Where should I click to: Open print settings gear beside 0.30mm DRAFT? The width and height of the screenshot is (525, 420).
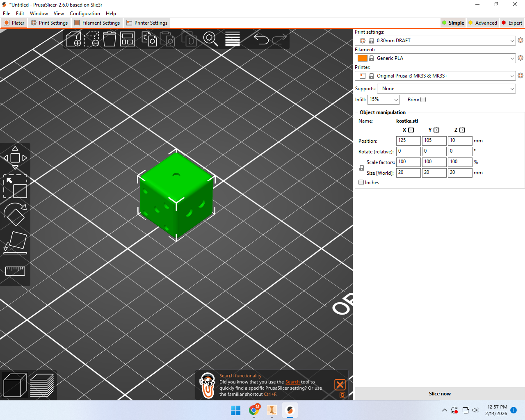(x=520, y=40)
